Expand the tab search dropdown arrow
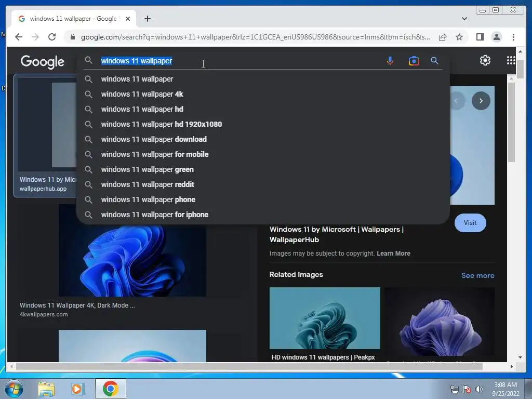Viewport: 532px width, 399px height. tap(464, 19)
